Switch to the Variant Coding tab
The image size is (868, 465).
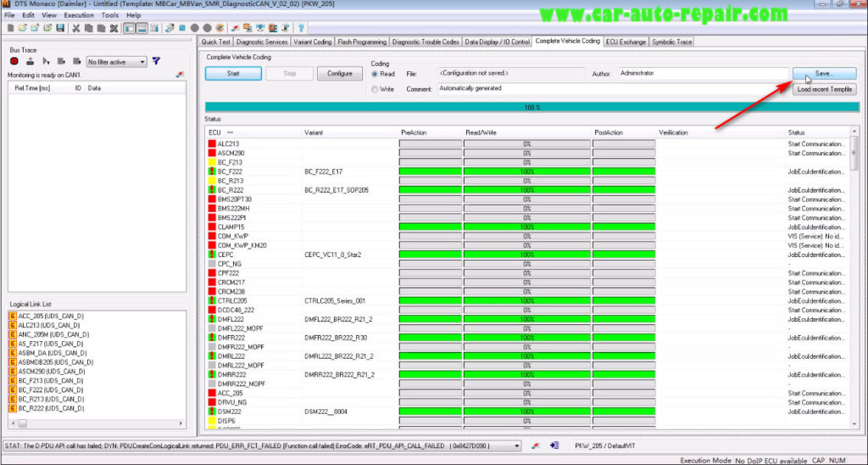point(313,41)
